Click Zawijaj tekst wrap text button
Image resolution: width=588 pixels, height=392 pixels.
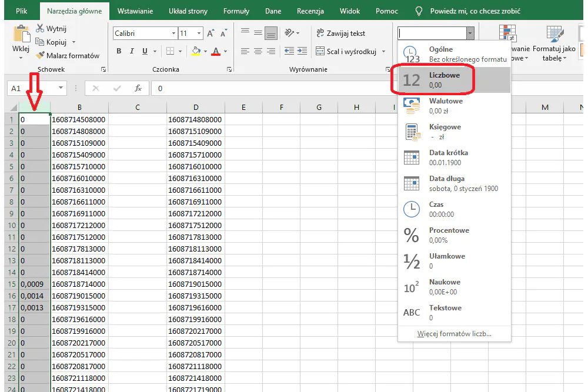(341, 33)
